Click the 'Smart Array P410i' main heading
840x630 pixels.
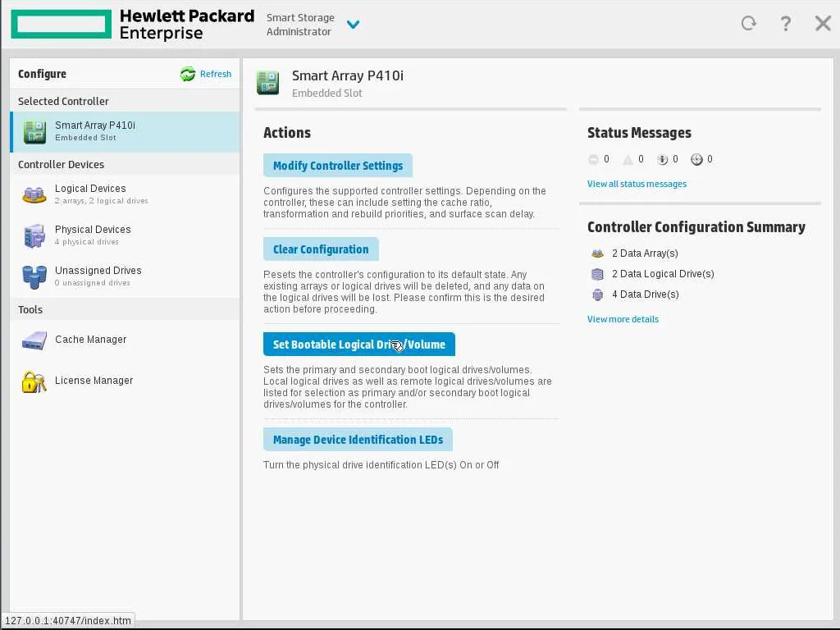[347, 76]
